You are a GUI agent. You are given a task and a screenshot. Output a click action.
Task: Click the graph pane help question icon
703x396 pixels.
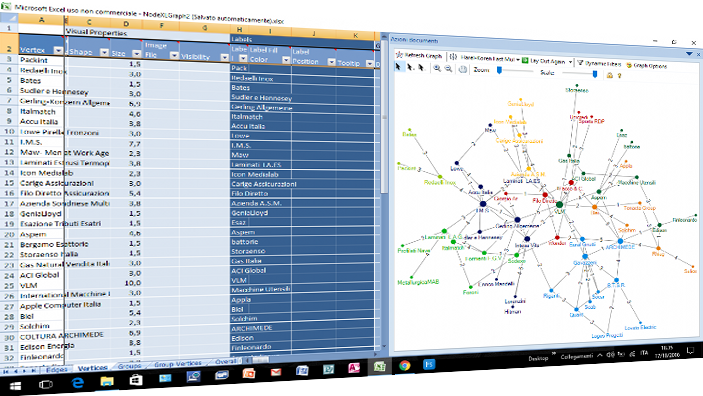[x=619, y=76]
